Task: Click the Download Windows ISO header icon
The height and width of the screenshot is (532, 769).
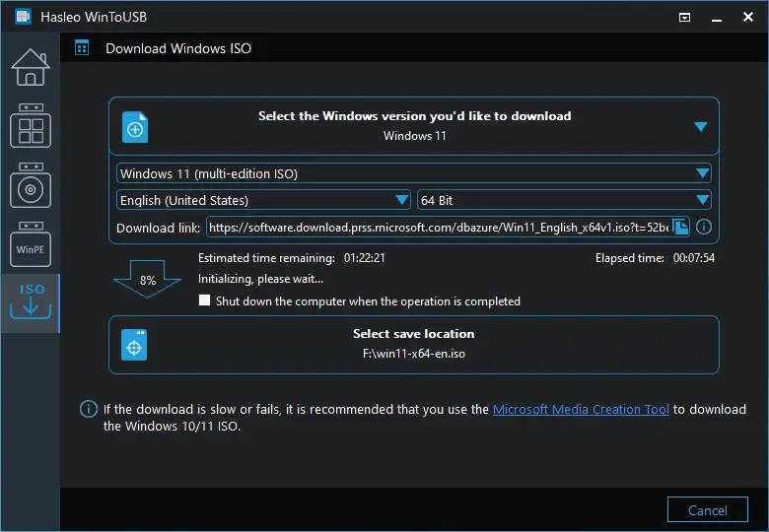Action: 82,48
